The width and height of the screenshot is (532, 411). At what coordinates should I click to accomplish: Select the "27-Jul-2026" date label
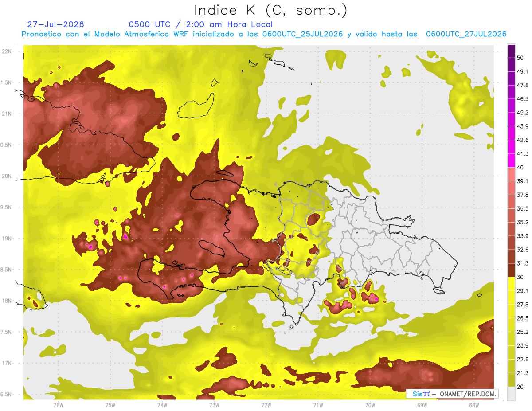[x=55, y=24]
